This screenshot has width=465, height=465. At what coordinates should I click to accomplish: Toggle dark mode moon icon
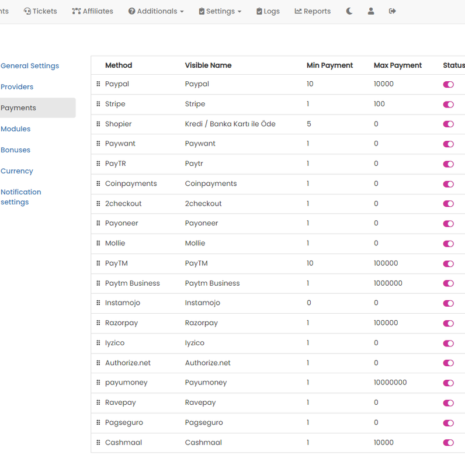click(x=349, y=11)
